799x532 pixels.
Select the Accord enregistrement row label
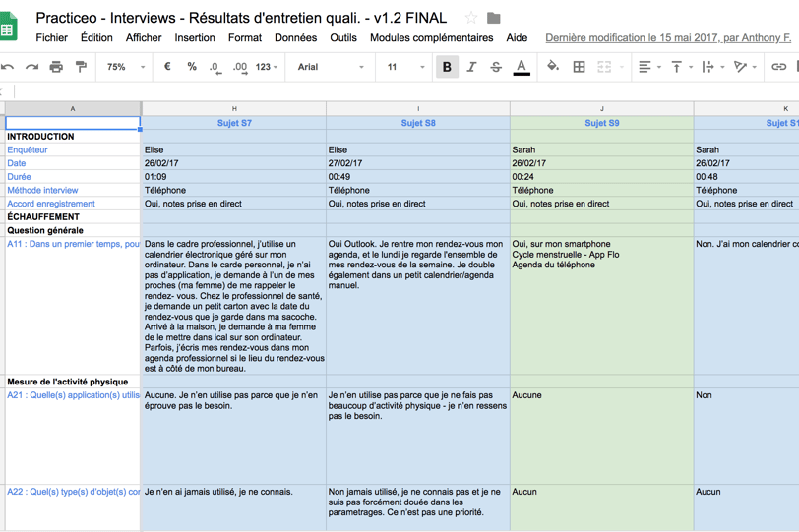coord(73,204)
